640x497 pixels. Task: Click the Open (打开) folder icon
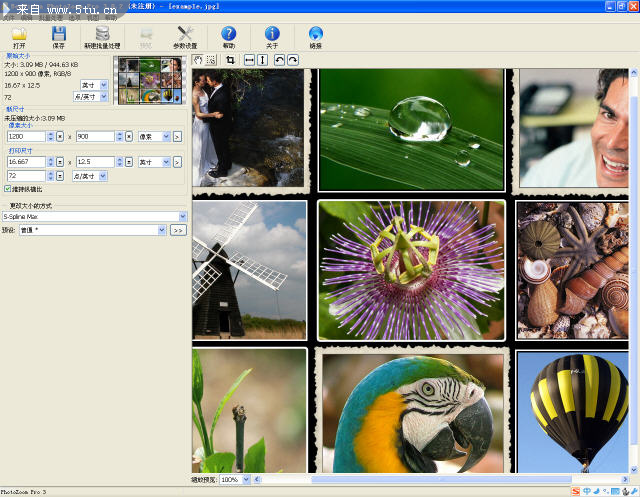19,36
